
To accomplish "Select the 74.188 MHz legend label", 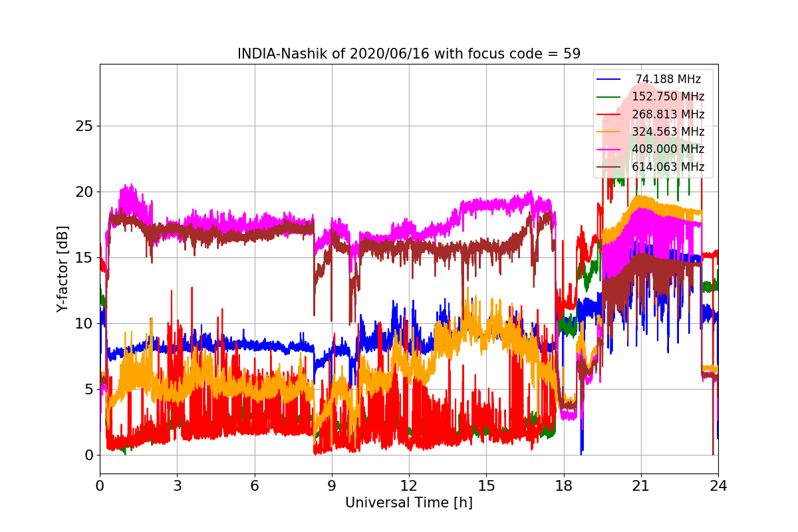I will click(x=668, y=79).
